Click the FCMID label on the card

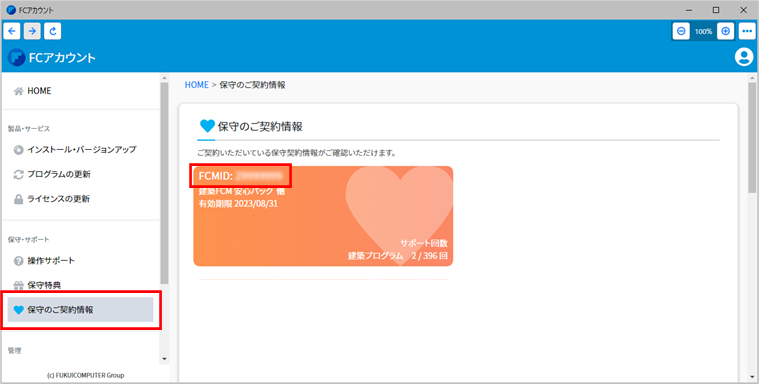pyautogui.click(x=216, y=176)
